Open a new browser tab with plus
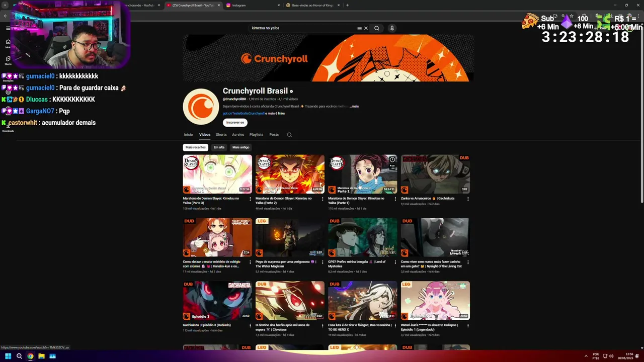Screen dimensions: 644x362 347,5
